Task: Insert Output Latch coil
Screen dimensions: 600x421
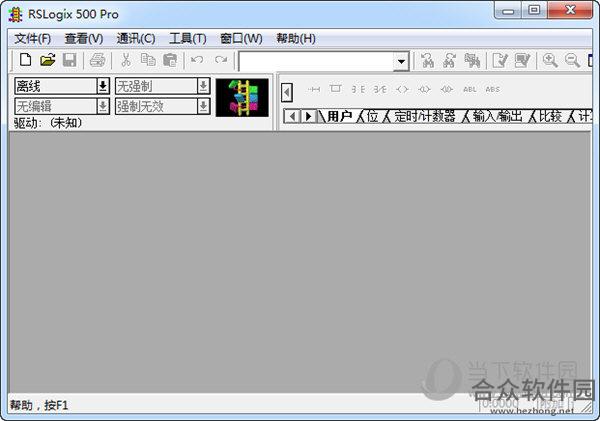Action: click(x=424, y=89)
